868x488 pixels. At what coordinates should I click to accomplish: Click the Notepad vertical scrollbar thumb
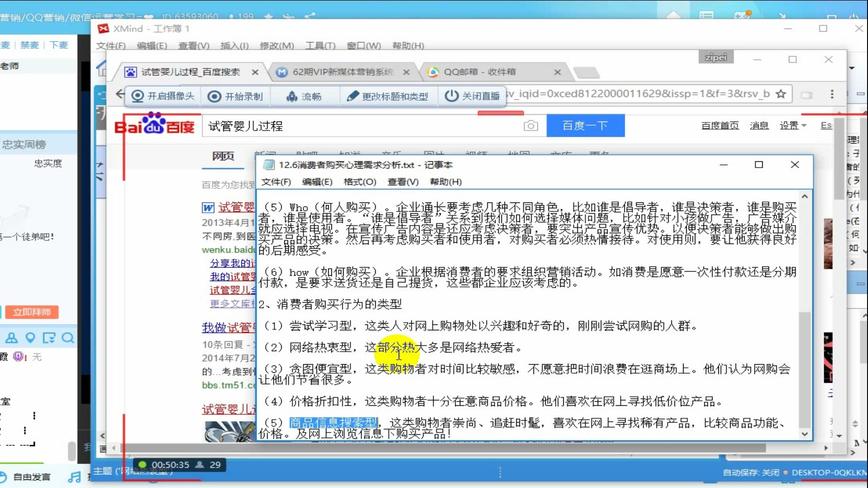pos(805,369)
